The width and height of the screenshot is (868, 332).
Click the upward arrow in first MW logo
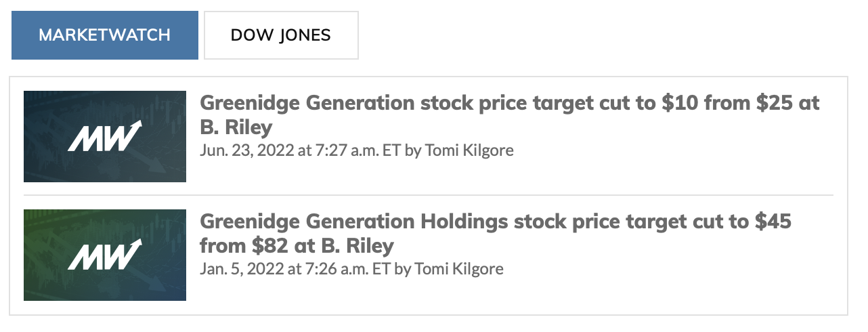[x=135, y=127]
